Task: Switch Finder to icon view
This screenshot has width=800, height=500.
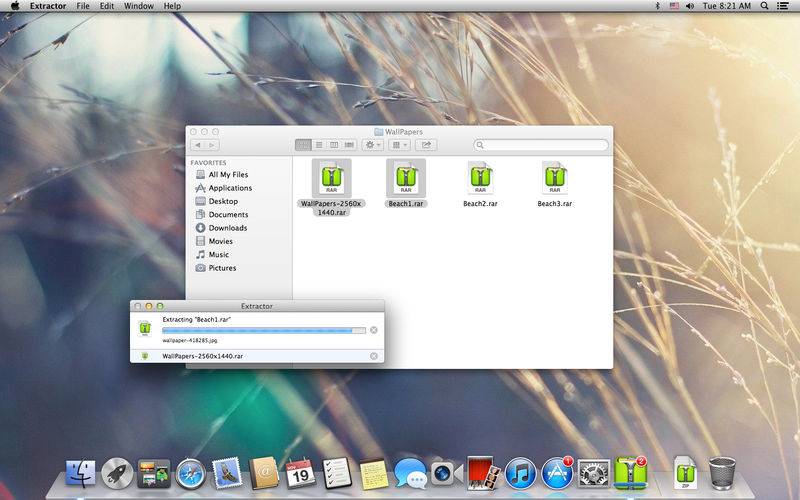Action: [x=303, y=145]
